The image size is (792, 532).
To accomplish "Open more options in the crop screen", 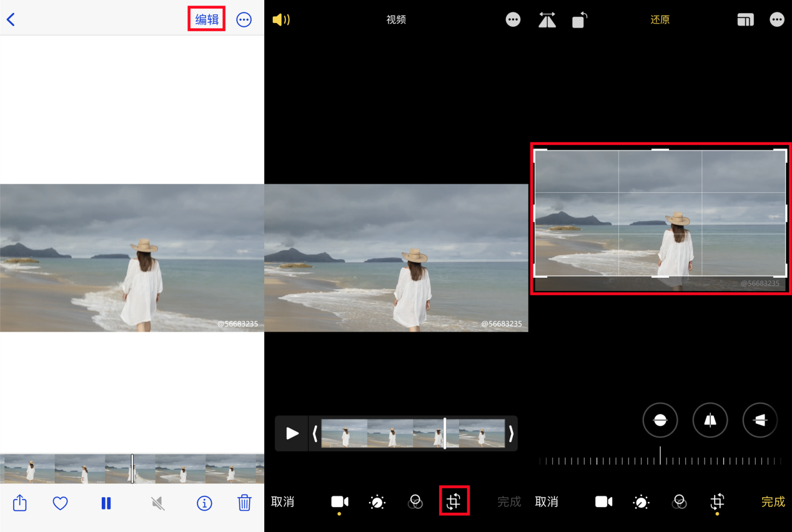I will coord(777,20).
